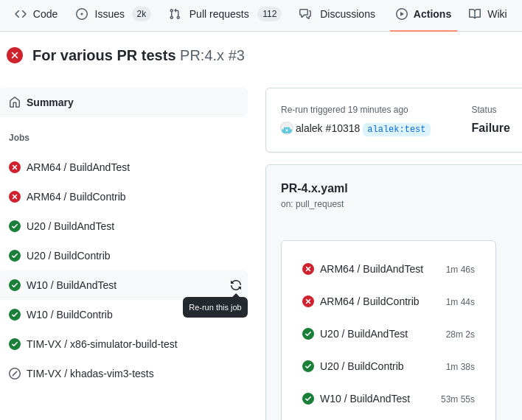Screen dimensions: 522x420
Task: Open the Wiki tab
Action: 487,14
